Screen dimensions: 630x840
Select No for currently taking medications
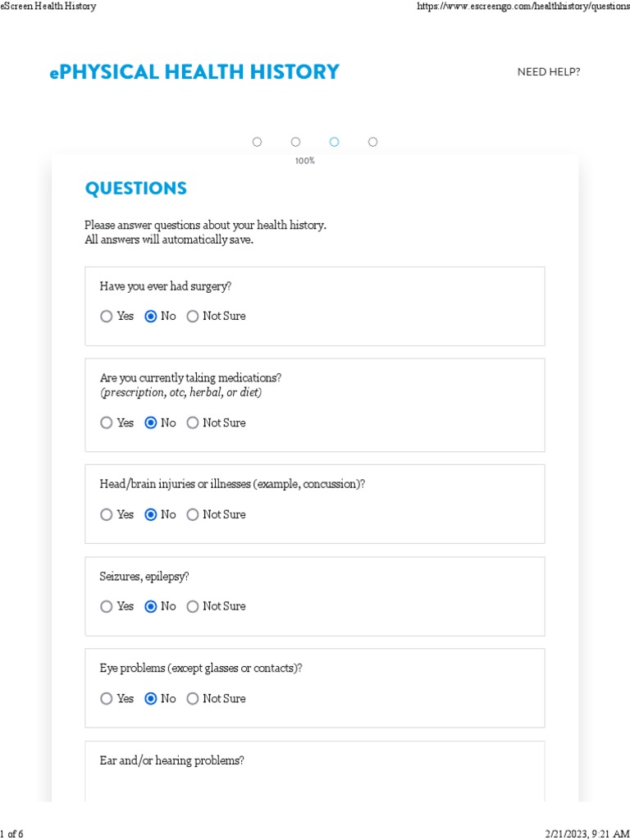tap(150, 423)
